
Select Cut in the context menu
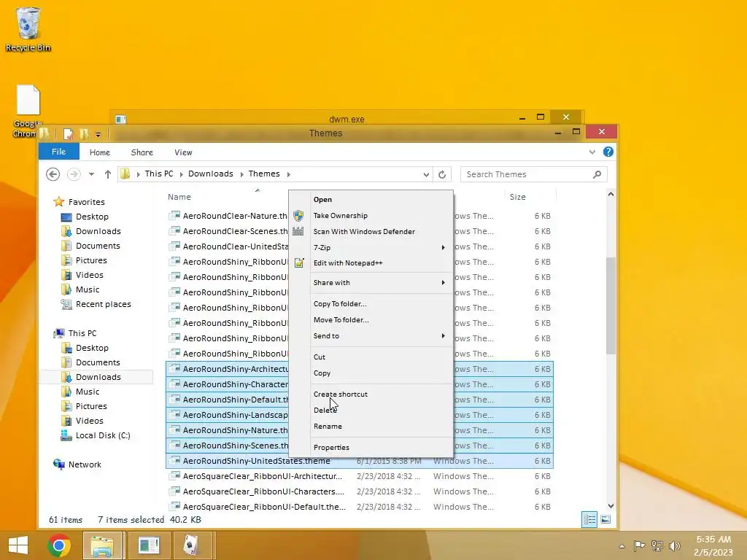coord(371,357)
